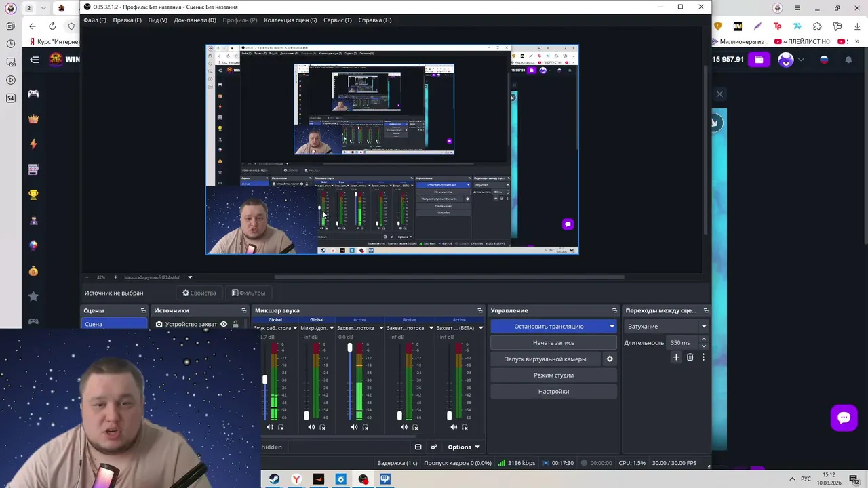Remove the transition with trash icon
The height and width of the screenshot is (488, 868).
coord(690,357)
